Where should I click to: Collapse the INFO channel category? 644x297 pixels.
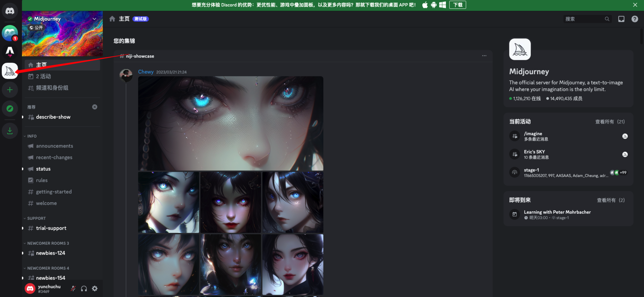32,136
